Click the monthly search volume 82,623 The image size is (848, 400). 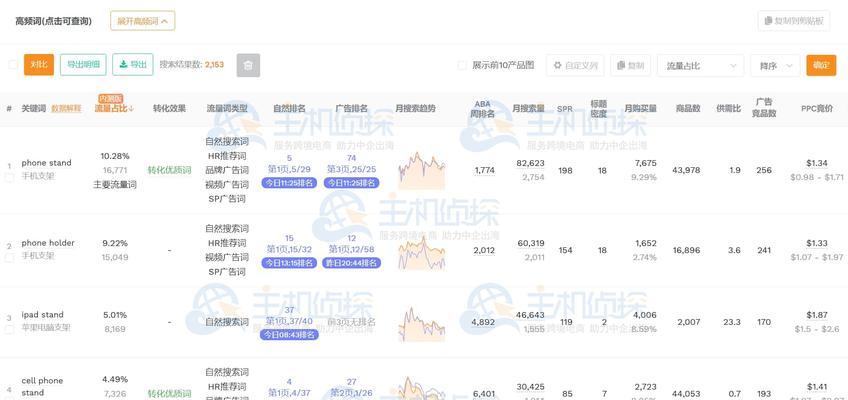[x=531, y=163]
